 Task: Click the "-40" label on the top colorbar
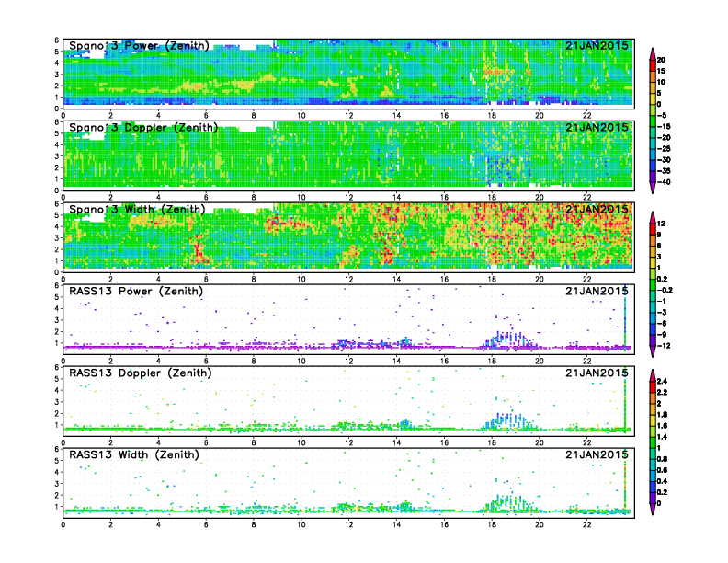click(x=664, y=182)
